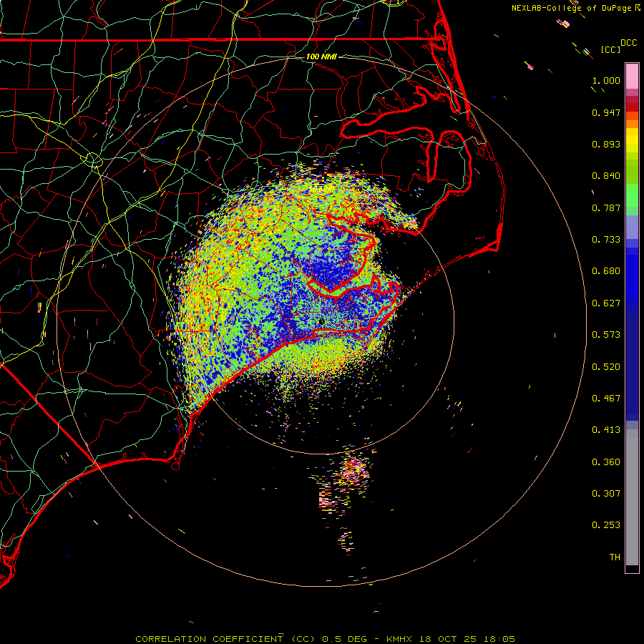This screenshot has height=644, width=644.
Task: Click the DCC label above the color scale
Action: point(628,43)
